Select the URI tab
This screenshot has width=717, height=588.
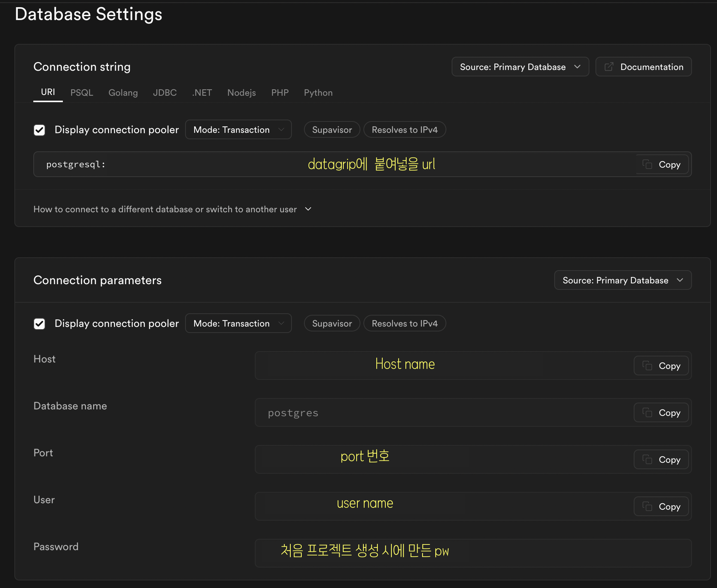coord(48,92)
